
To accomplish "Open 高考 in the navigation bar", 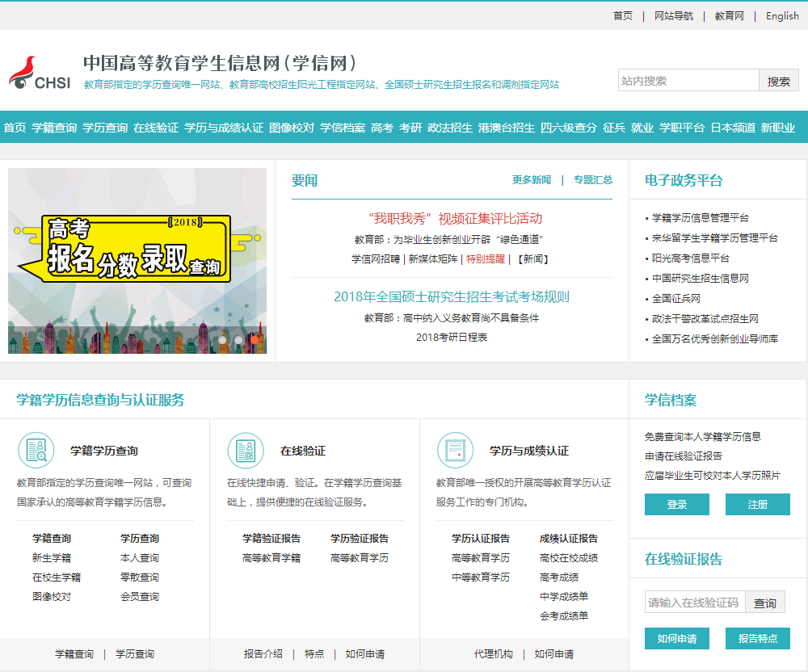I will 382,128.
